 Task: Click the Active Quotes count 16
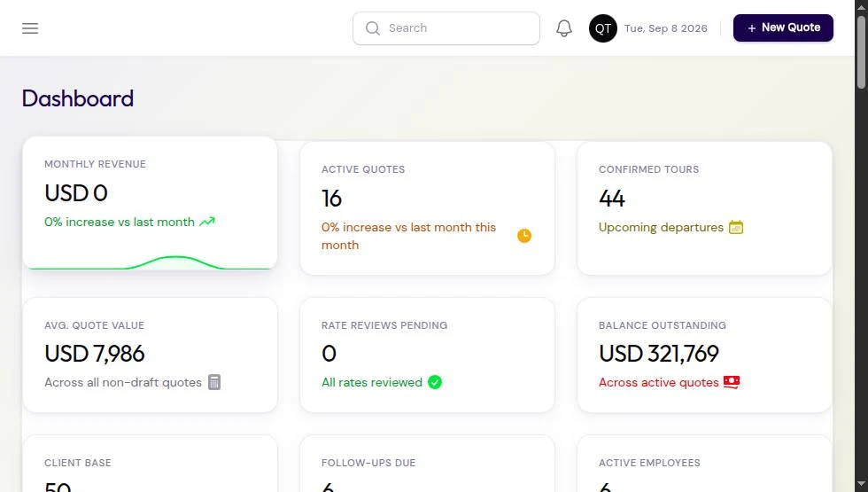[331, 199]
